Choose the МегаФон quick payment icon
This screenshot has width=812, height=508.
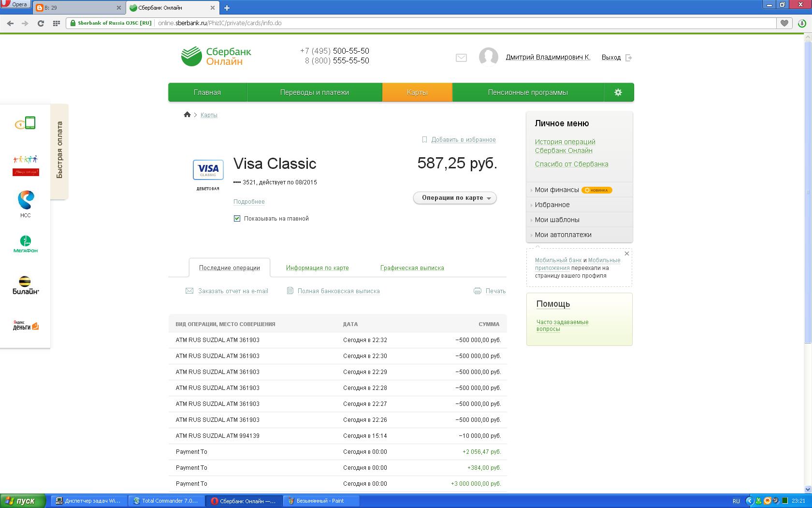point(26,244)
